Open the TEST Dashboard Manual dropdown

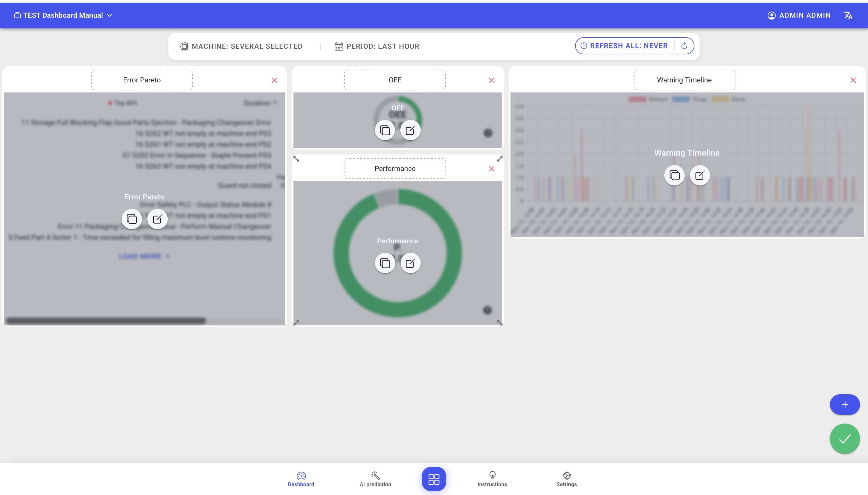(63, 15)
